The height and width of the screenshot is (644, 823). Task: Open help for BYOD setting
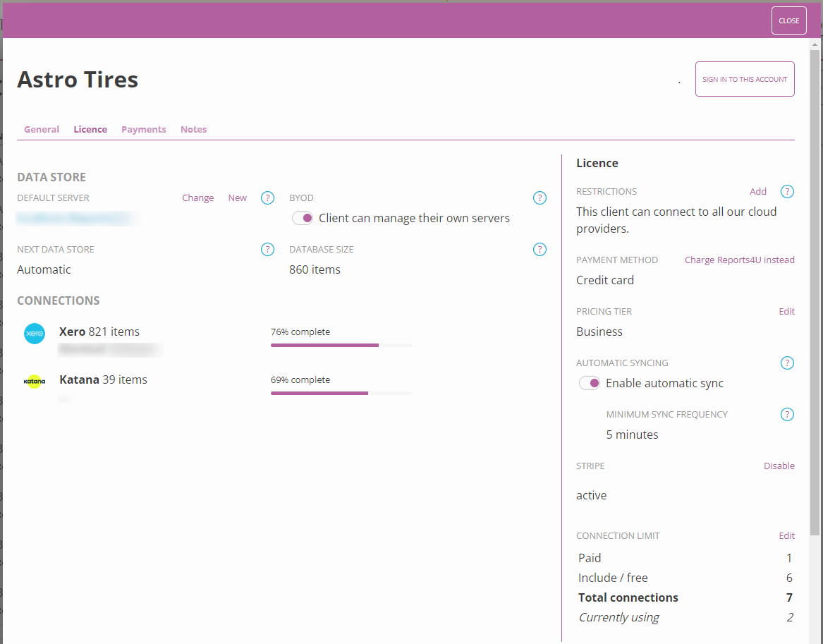[539, 198]
